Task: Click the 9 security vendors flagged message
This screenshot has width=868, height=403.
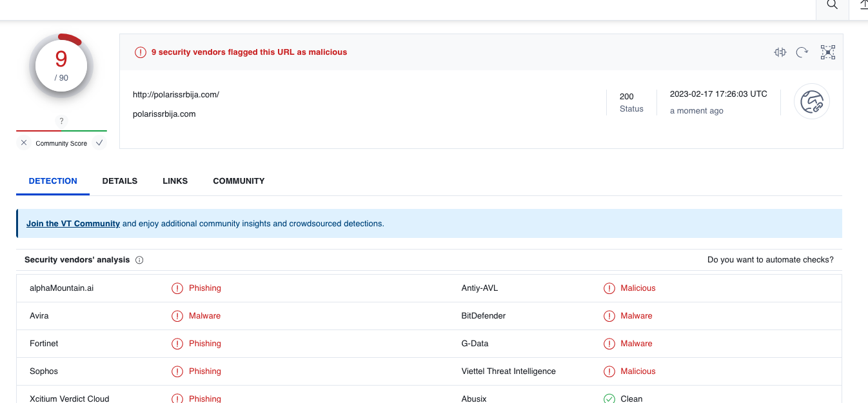Action: pos(249,52)
